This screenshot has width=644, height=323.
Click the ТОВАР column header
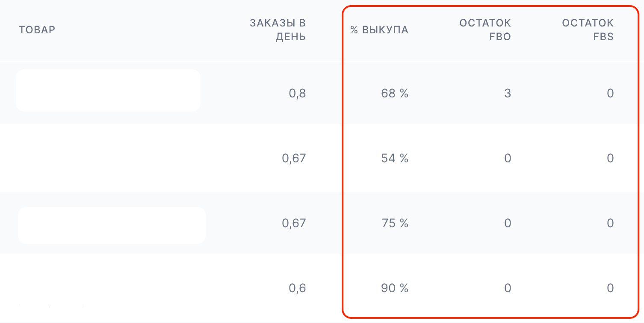coord(37,30)
